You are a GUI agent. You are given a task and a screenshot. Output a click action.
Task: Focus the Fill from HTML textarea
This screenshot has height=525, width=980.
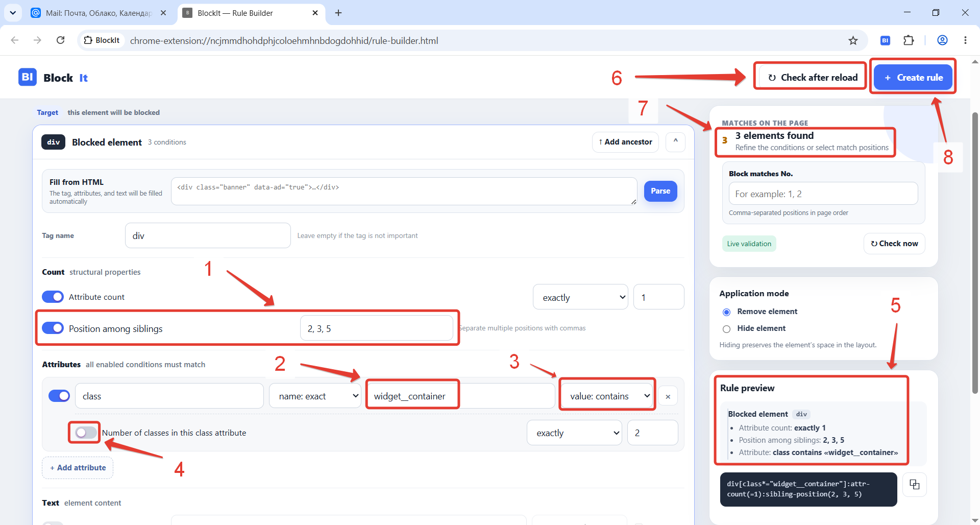click(404, 191)
